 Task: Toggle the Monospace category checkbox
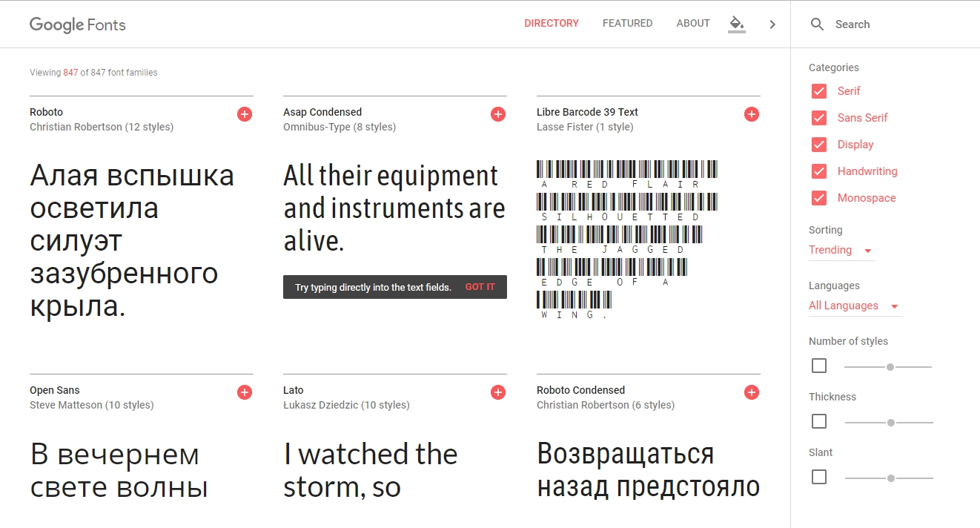click(x=819, y=197)
